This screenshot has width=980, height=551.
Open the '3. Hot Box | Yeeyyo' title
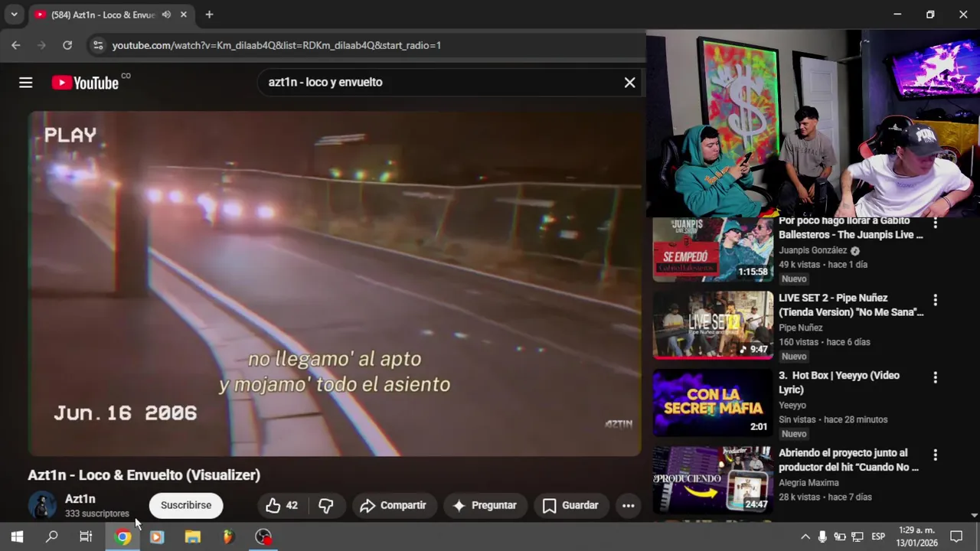click(839, 382)
